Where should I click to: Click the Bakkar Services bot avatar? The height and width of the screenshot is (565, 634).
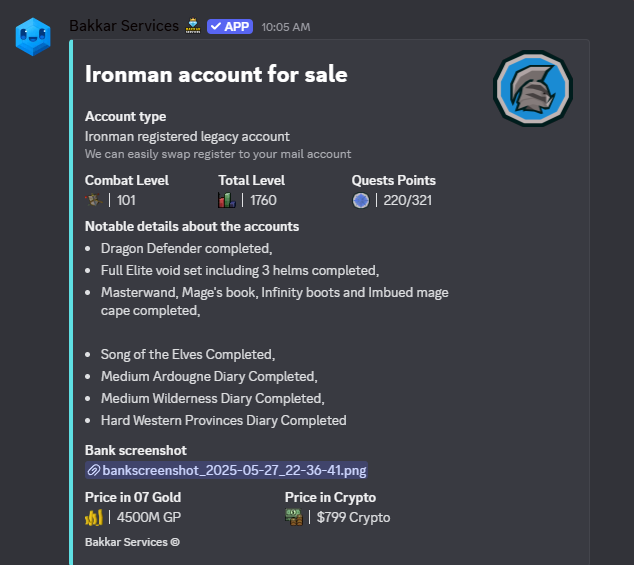click(33, 36)
